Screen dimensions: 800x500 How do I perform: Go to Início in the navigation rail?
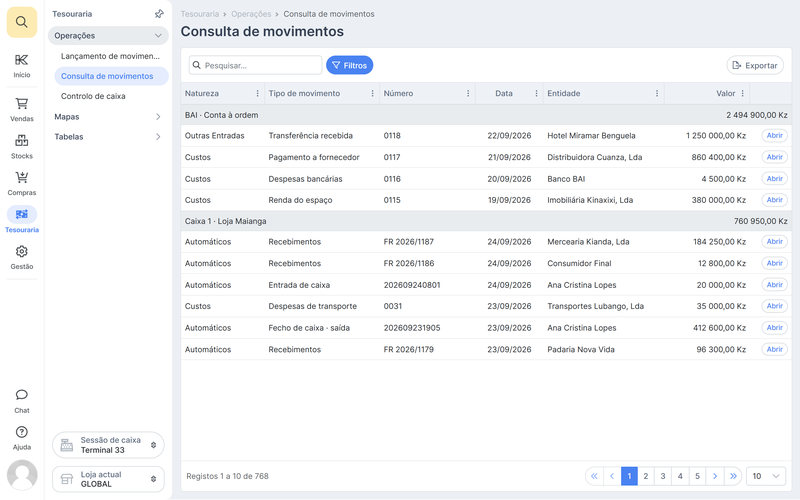coord(21,66)
